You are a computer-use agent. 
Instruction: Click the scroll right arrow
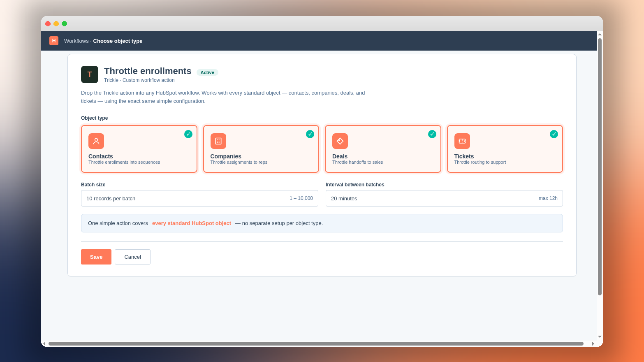pos(593,343)
